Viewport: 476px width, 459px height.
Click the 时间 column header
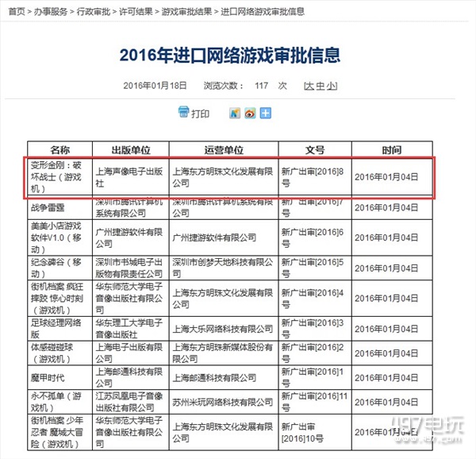(392, 150)
